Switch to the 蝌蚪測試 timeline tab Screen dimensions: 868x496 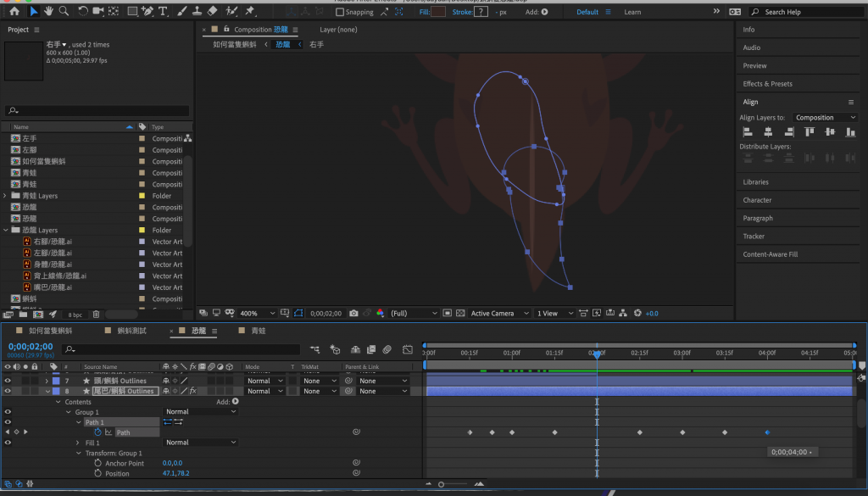coord(131,331)
